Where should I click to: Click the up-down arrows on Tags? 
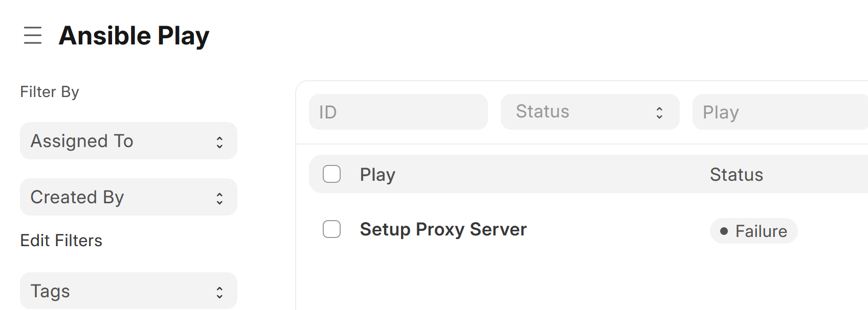point(219,292)
